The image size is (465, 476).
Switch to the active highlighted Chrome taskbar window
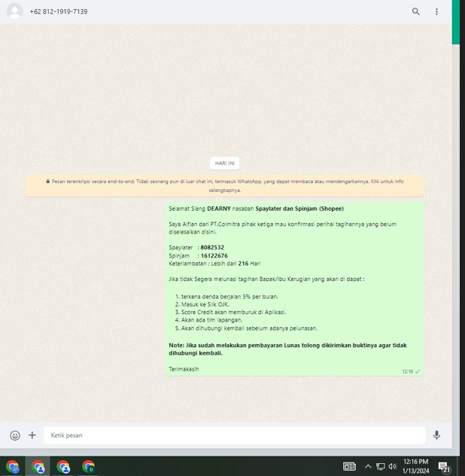pos(38,467)
